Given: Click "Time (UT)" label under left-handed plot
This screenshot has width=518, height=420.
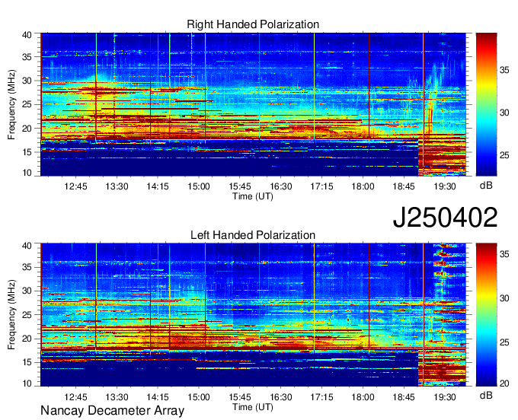Looking at the screenshot, I should (253, 407).
